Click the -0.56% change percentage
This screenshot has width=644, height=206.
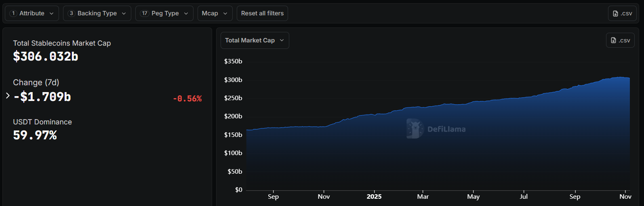(187, 99)
